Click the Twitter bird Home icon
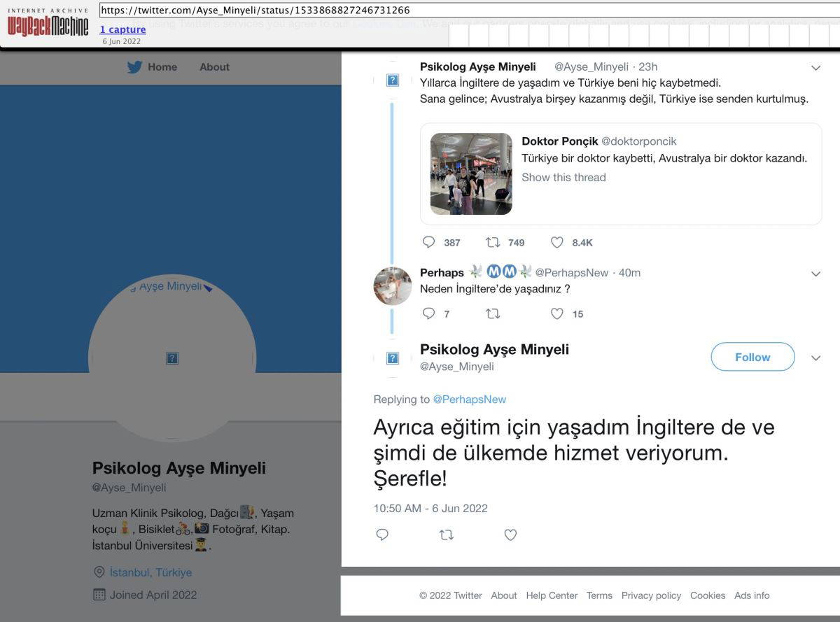This screenshot has width=840, height=622. coord(134,67)
